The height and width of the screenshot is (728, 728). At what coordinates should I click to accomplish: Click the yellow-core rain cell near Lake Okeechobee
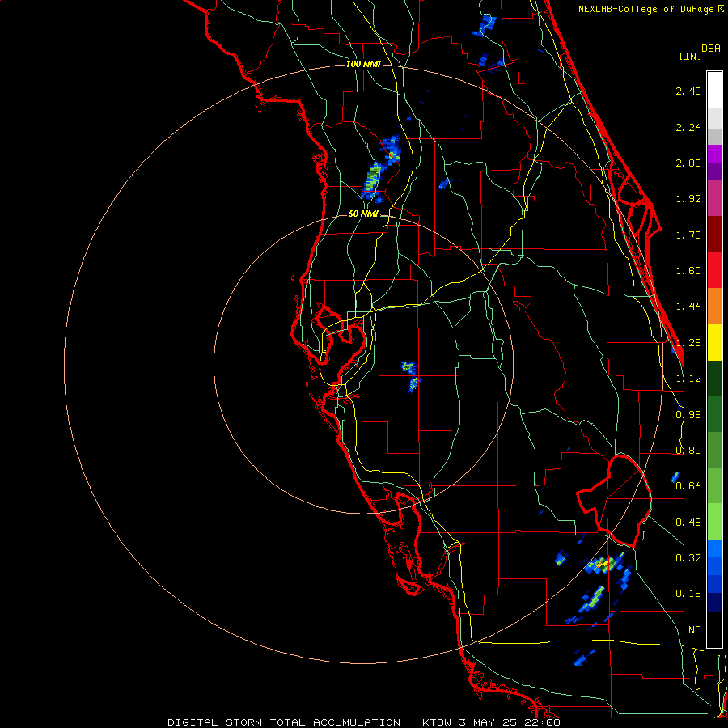(x=603, y=564)
